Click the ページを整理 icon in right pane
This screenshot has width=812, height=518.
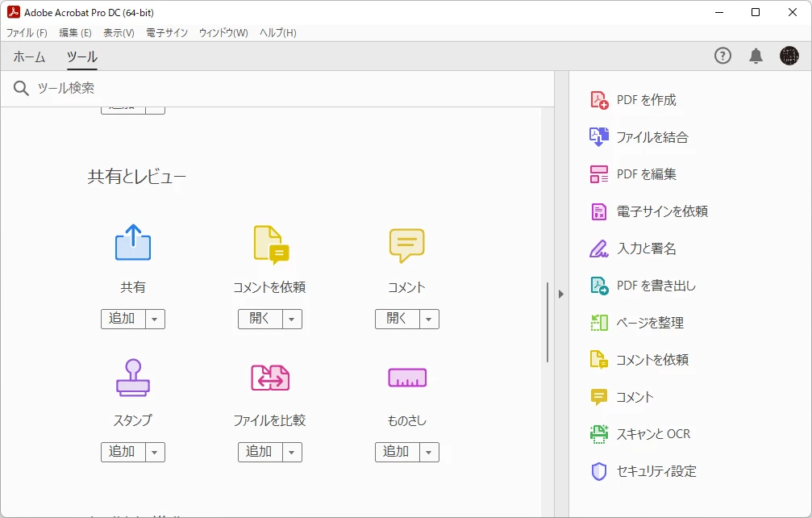pos(599,323)
